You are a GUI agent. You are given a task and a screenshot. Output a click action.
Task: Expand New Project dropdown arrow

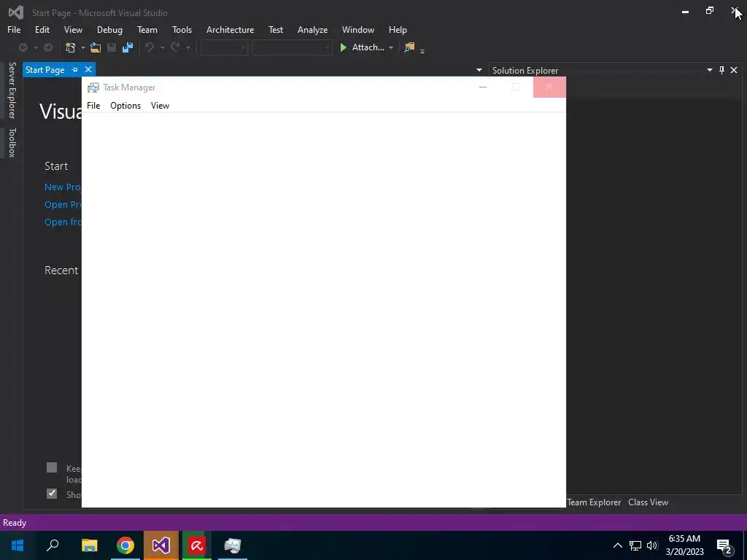click(83, 47)
